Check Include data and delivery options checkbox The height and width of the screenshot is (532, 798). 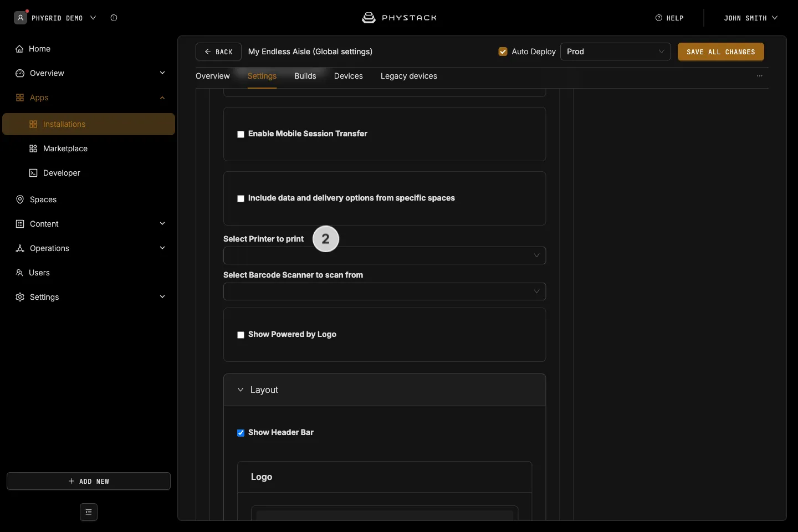pyautogui.click(x=241, y=198)
